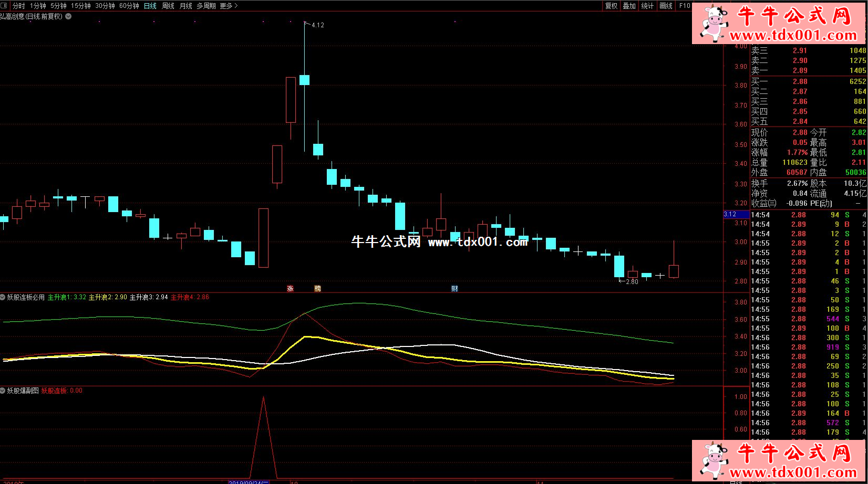Activate the 画线 drawing tools button
Screen dimensions: 868x484
click(666, 6)
